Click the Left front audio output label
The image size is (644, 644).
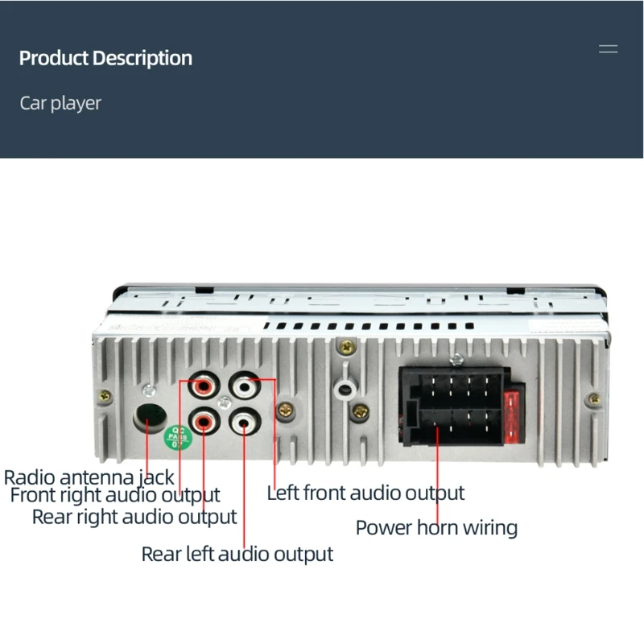pyautogui.click(x=365, y=493)
